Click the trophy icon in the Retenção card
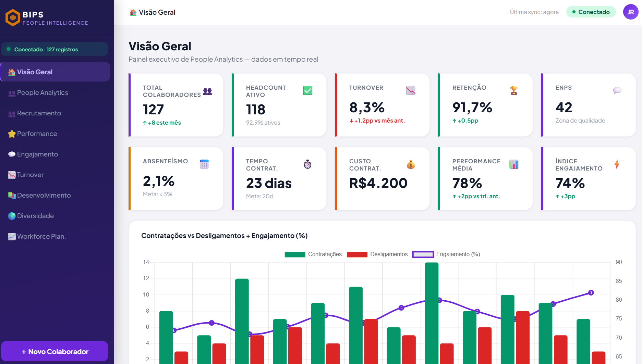The height and width of the screenshot is (364, 642). pyautogui.click(x=514, y=91)
